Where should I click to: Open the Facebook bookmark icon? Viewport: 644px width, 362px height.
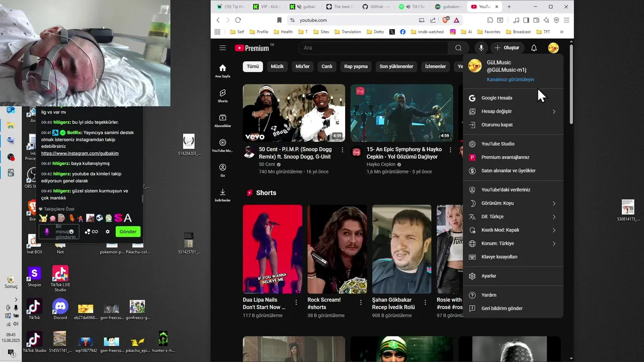click(x=403, y=32)
